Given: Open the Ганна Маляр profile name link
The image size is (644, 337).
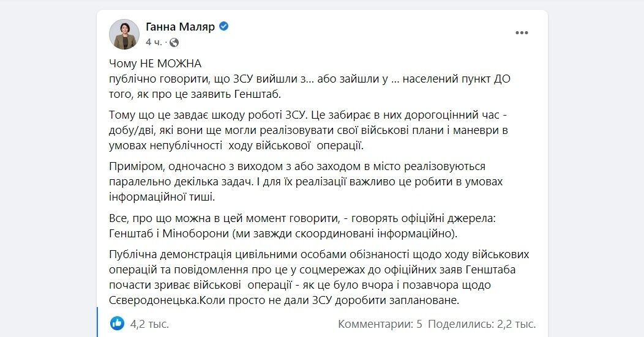Looking at the screenshot, I should [x=180, y=27].
